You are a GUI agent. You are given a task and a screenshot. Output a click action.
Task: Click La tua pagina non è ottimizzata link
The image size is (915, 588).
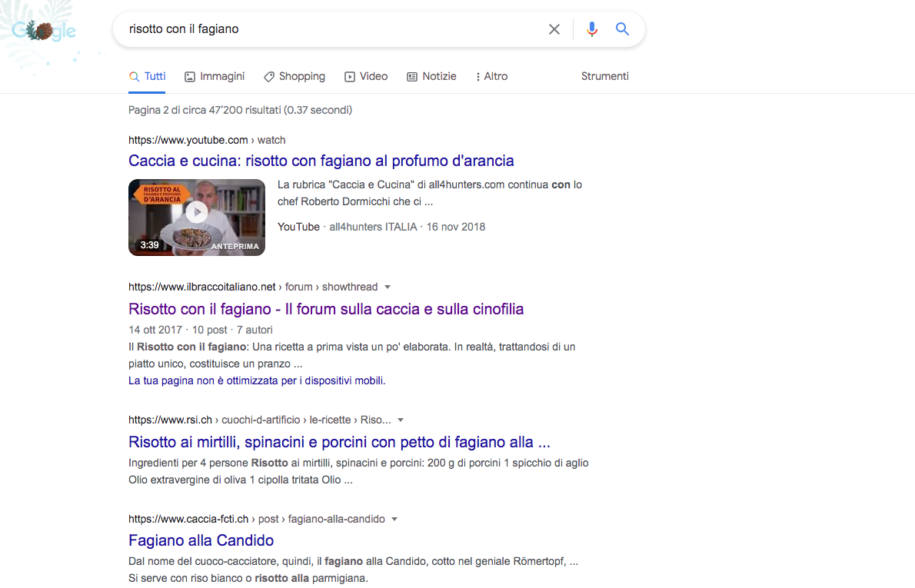tap(257, 381)
